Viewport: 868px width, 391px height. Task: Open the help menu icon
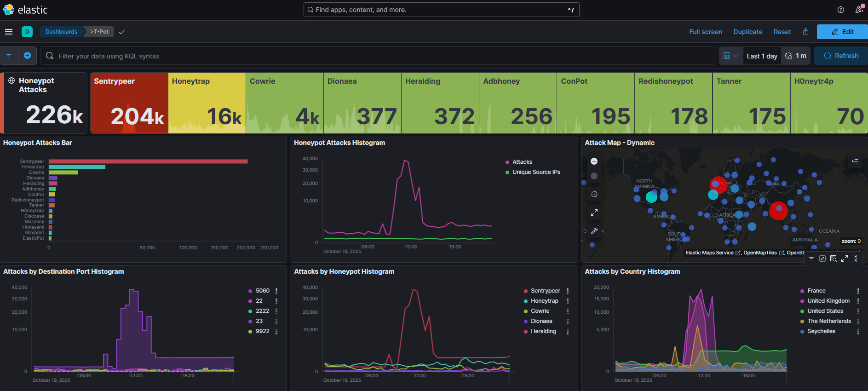pos(840,10)
